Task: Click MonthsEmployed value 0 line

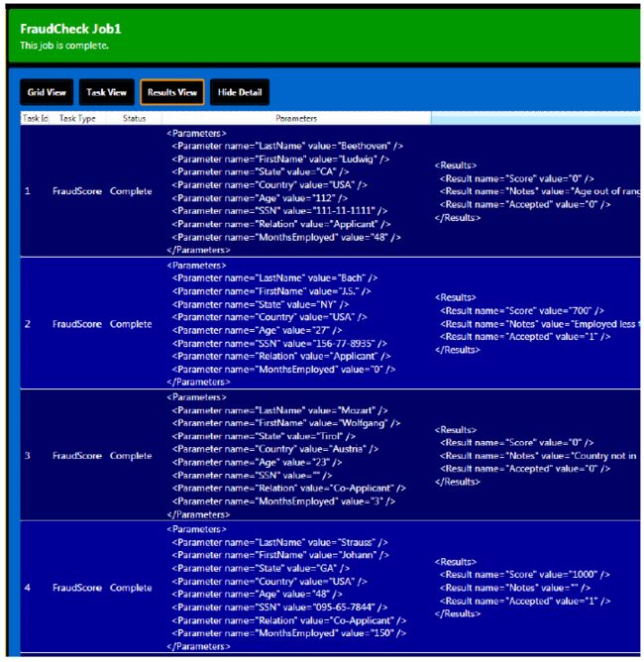Action: pyautogui.click(x=283, y=370)
